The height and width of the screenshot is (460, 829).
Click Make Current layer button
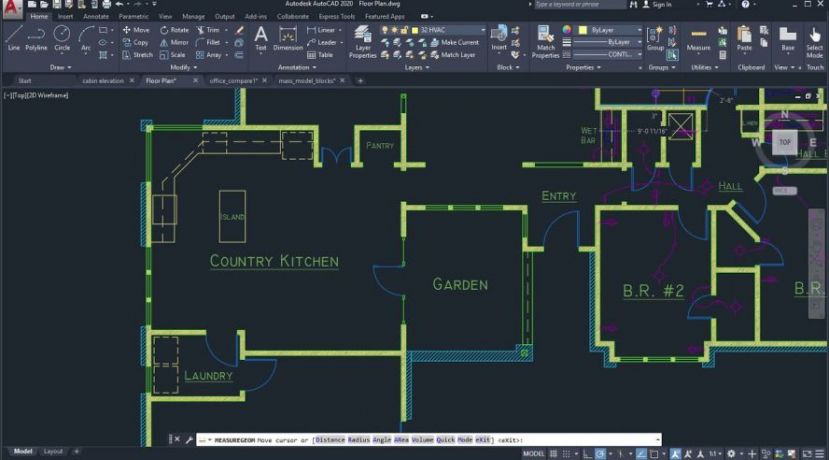(x=455, y=42)
